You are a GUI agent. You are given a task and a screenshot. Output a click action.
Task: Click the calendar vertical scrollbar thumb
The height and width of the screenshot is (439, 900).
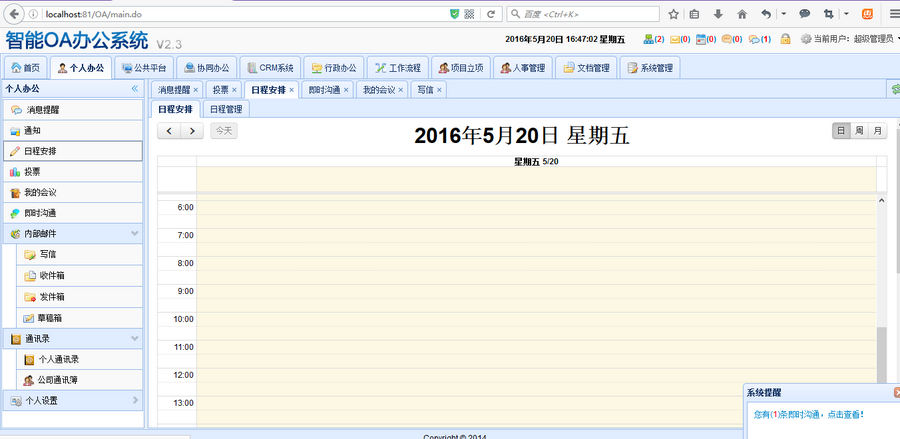[882, 353]
